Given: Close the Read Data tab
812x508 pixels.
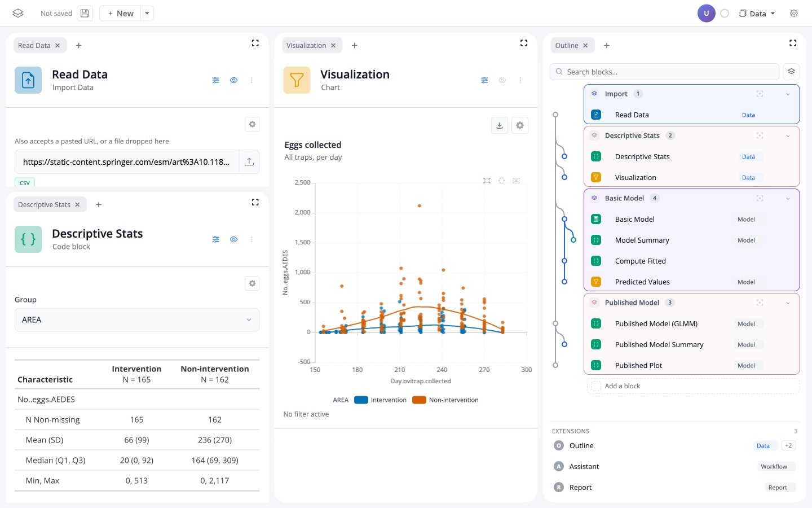Looking at the screenshot, I should (58, 45).
